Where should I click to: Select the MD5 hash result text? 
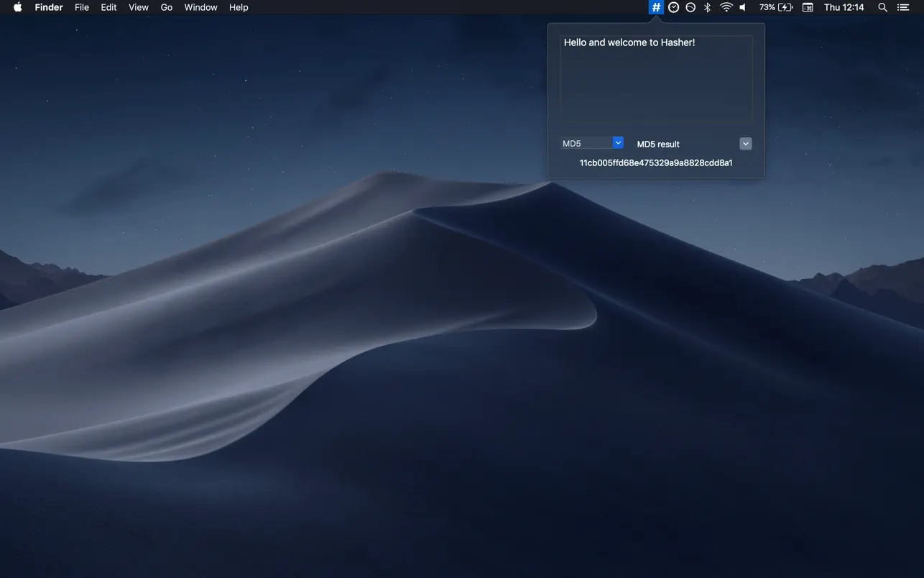pos(655,162)
